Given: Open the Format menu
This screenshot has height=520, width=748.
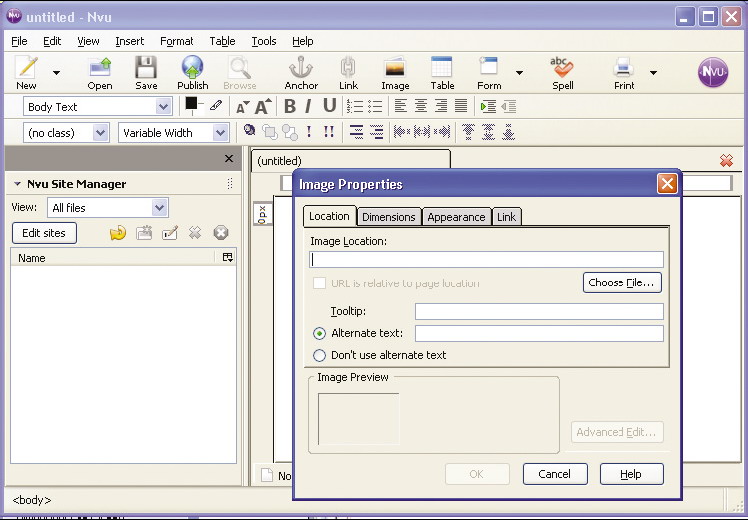Looking at the screenshot, I should click(177, 41).
